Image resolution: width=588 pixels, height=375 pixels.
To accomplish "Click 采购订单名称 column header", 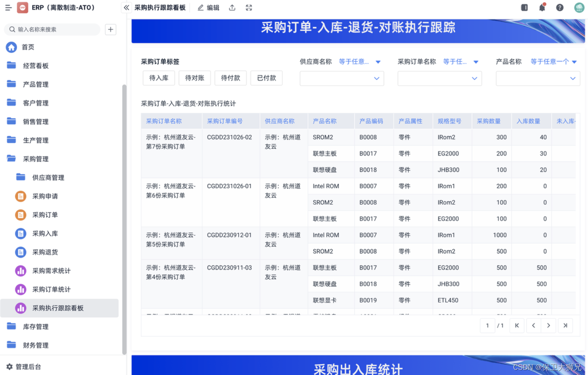I will [172, 121].
